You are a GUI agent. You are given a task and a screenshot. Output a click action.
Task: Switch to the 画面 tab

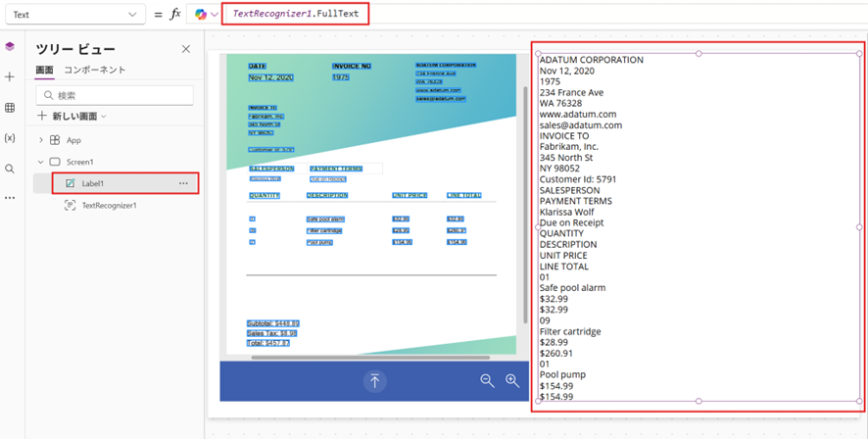pyautogui.click(x=45, y=71)
